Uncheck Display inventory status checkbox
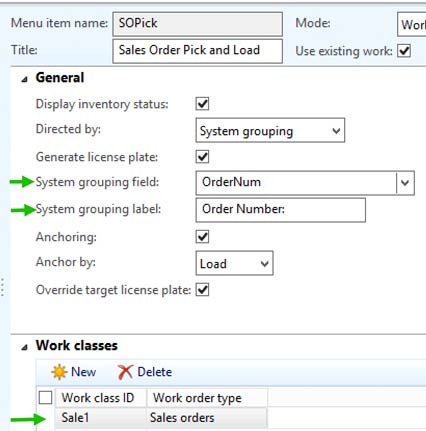The image size is (426, 431). (x=202, y=104)
